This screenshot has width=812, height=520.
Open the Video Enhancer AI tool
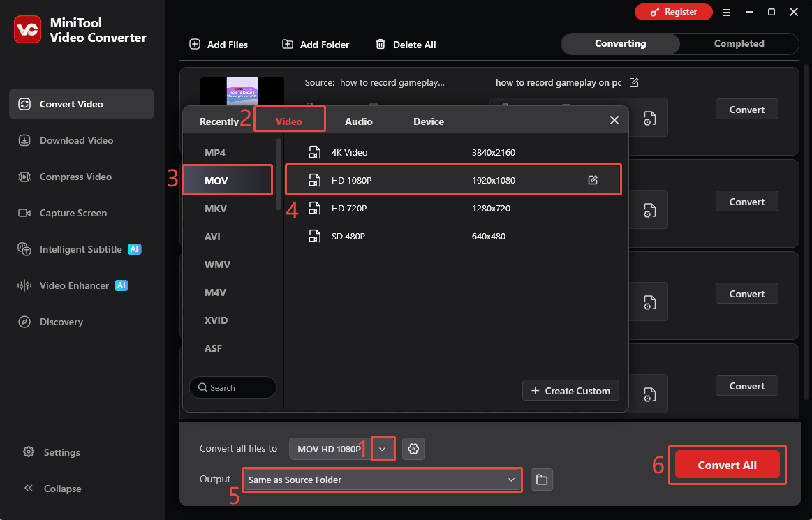pyautogui.click(x=73, y=285)
